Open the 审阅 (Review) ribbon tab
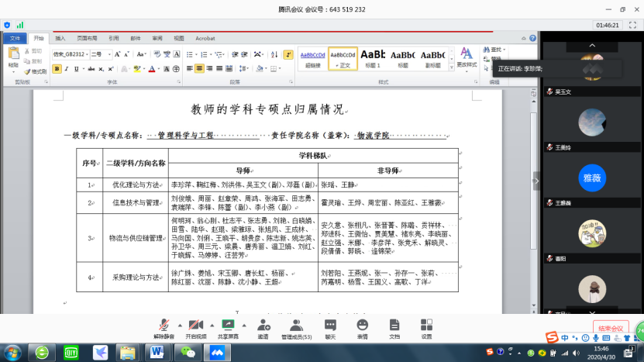Screen dimensions: 644x362 click(157, 37)
